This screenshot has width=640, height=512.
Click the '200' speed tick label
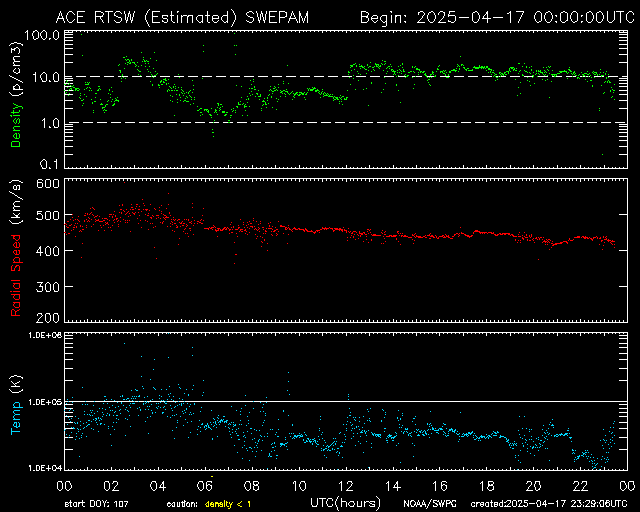click(x=48, y=318)
